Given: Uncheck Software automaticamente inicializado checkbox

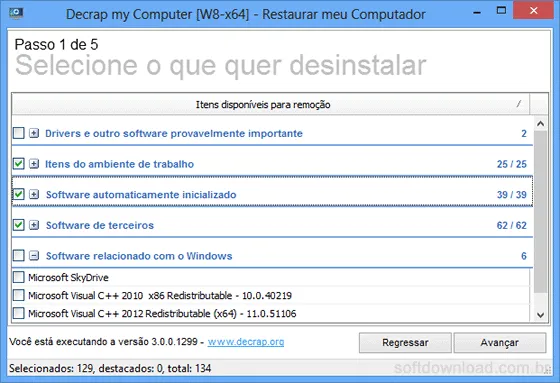Looking at the screenshot, I should (x=19, y=194).
